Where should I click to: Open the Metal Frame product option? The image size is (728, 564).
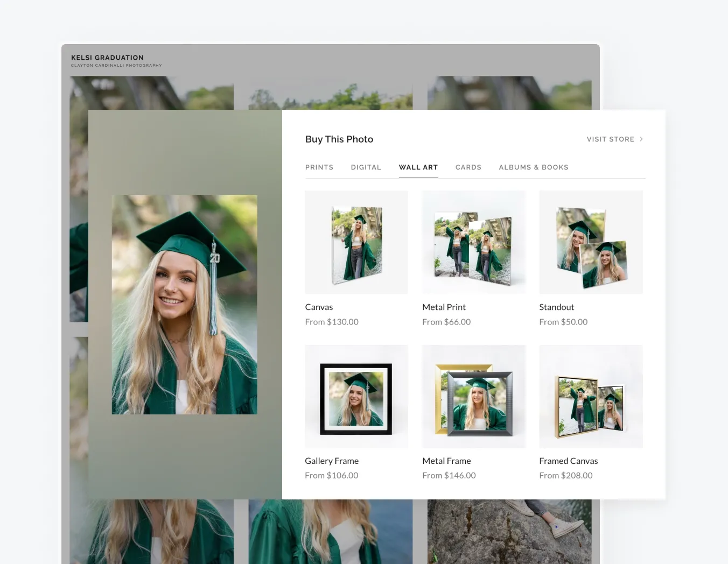click(473, 396)
